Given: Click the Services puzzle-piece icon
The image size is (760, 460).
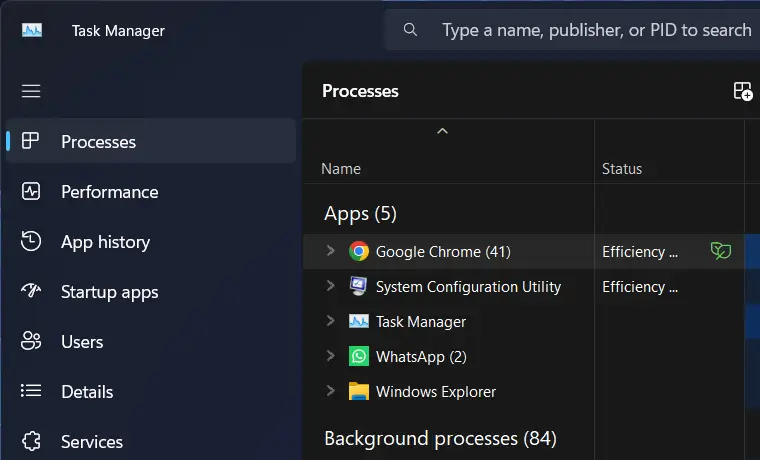Looking at the screenshot, I should [x=31, y=441].
